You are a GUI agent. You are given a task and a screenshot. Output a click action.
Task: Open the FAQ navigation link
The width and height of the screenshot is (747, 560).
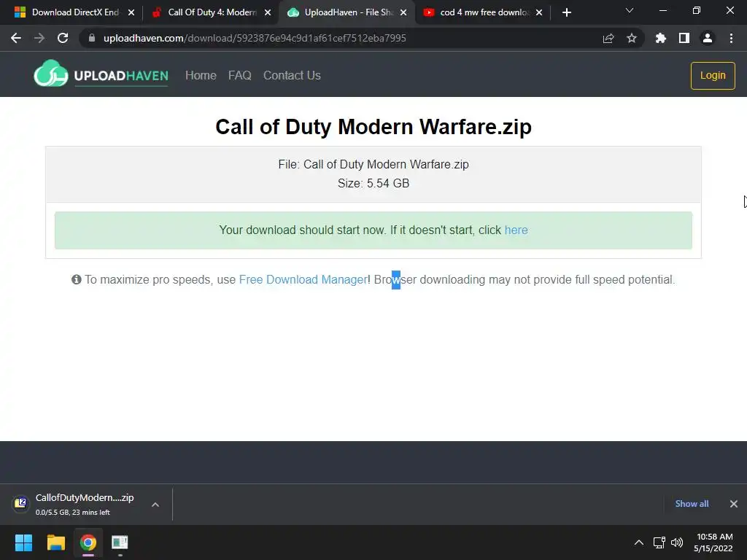239,75
